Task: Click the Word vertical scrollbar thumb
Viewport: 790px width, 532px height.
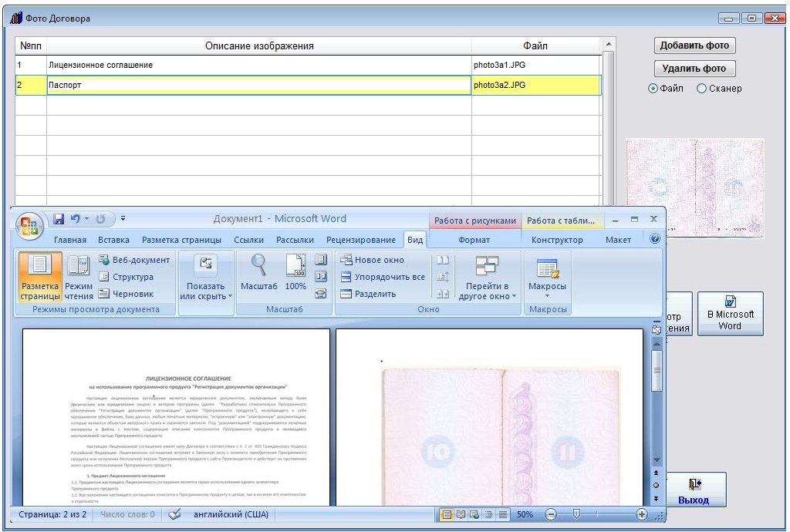Action: [x=657, y=370]
